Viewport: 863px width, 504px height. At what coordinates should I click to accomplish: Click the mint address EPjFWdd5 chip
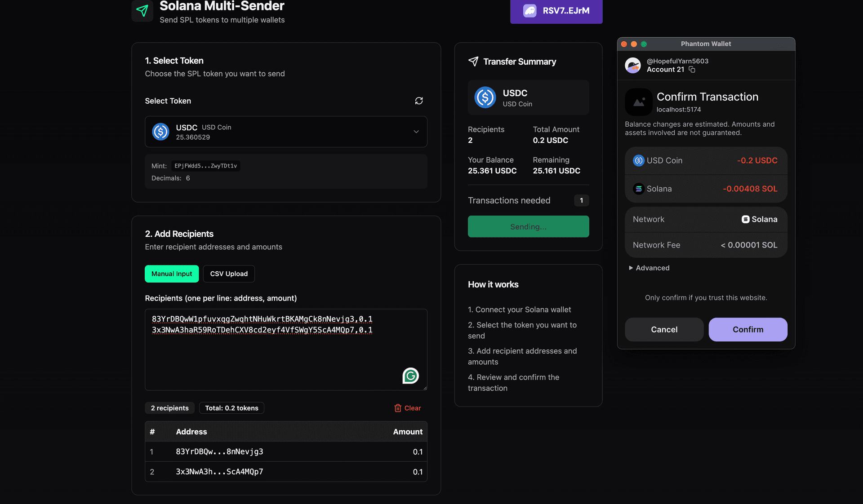click(x=205, y=166)
